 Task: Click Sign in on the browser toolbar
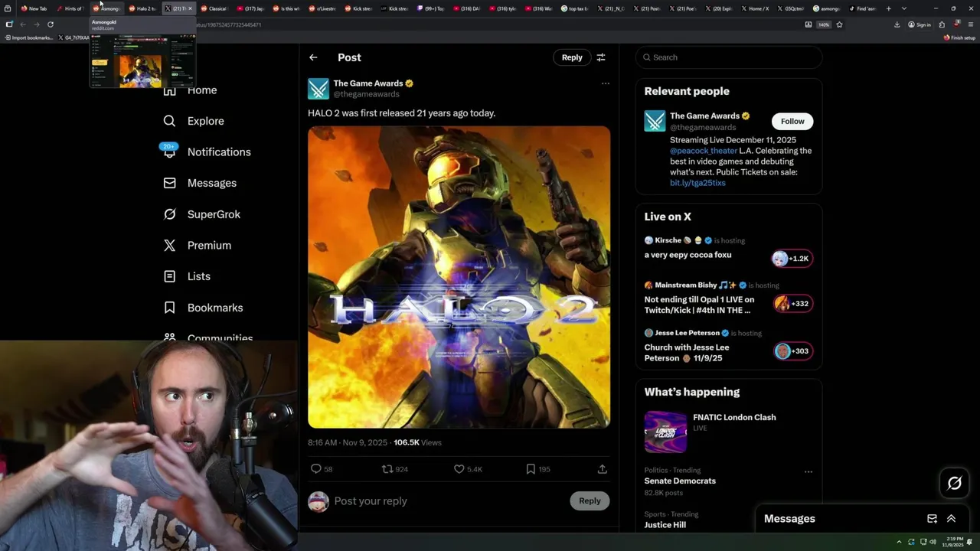920,24
